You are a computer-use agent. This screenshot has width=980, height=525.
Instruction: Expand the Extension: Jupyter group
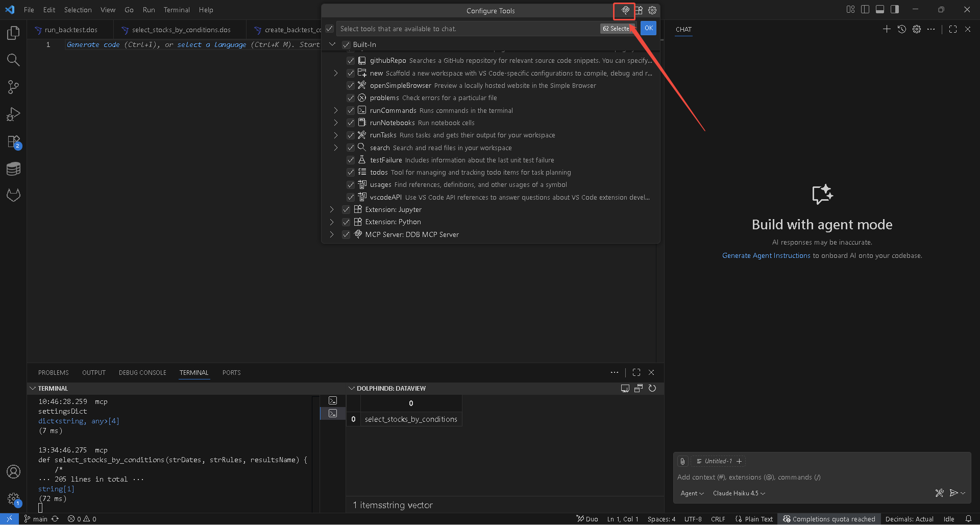(x=332, y=209)
